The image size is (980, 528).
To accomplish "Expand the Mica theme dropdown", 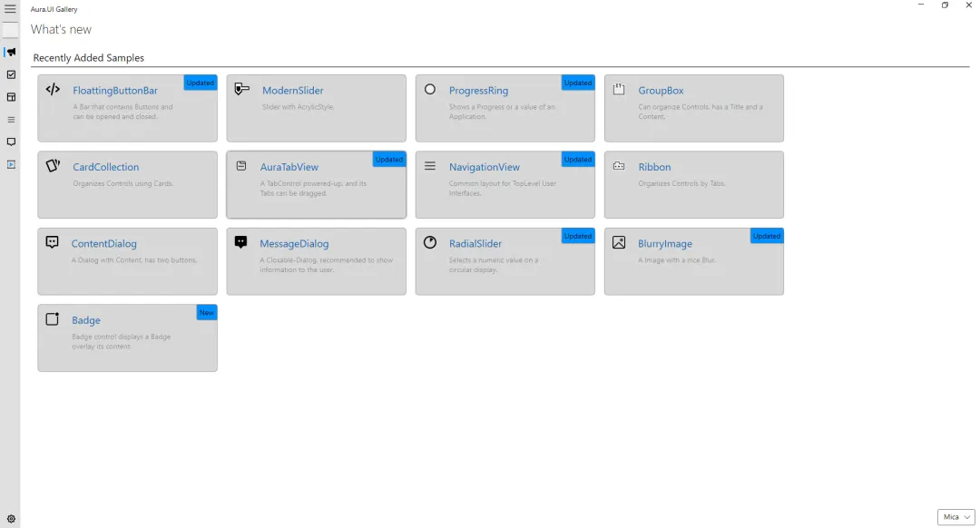I will [955, 517].
